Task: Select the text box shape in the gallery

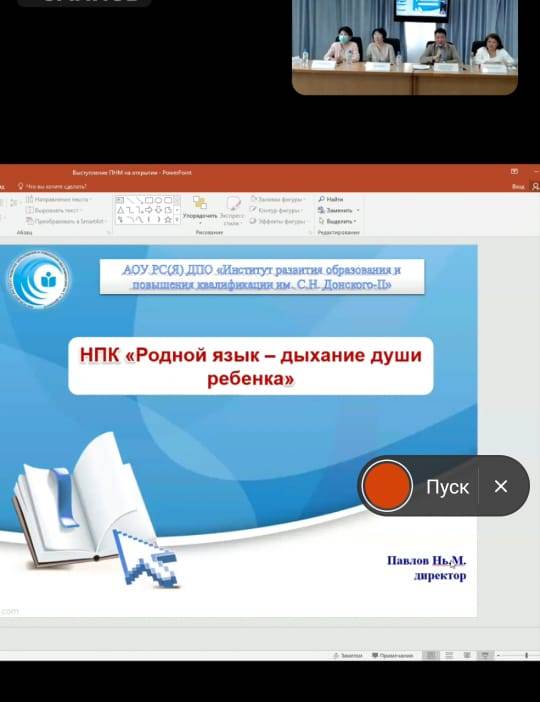Action: point(120,200)
